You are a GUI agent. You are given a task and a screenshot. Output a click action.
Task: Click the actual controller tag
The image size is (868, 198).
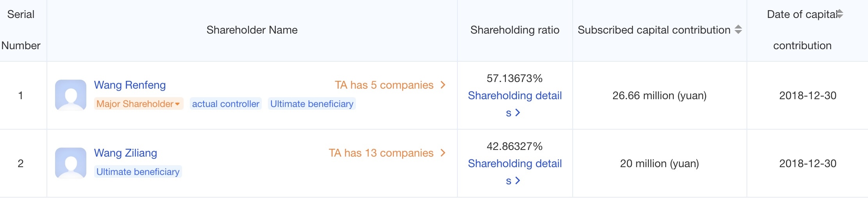pyautogui.click(x=225, y=104)
